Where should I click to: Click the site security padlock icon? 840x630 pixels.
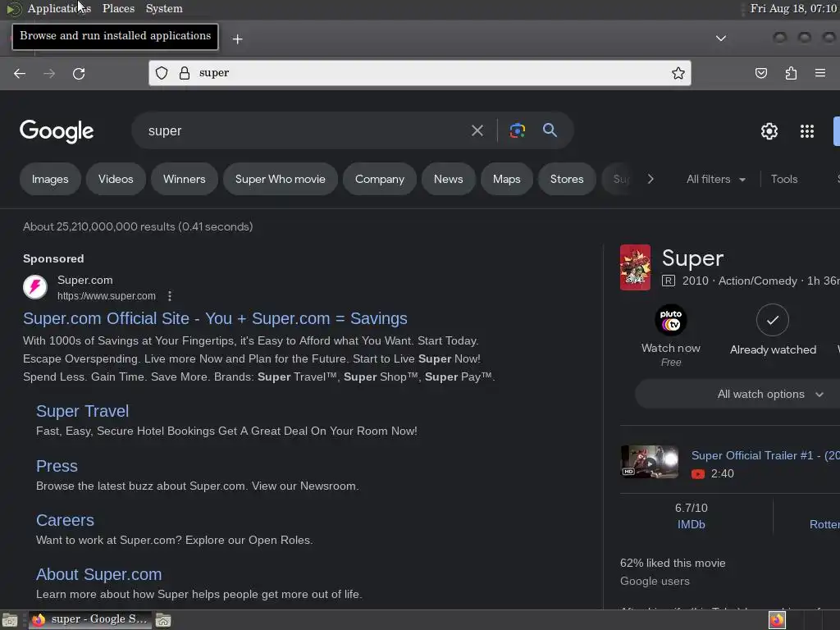(185, 73)
